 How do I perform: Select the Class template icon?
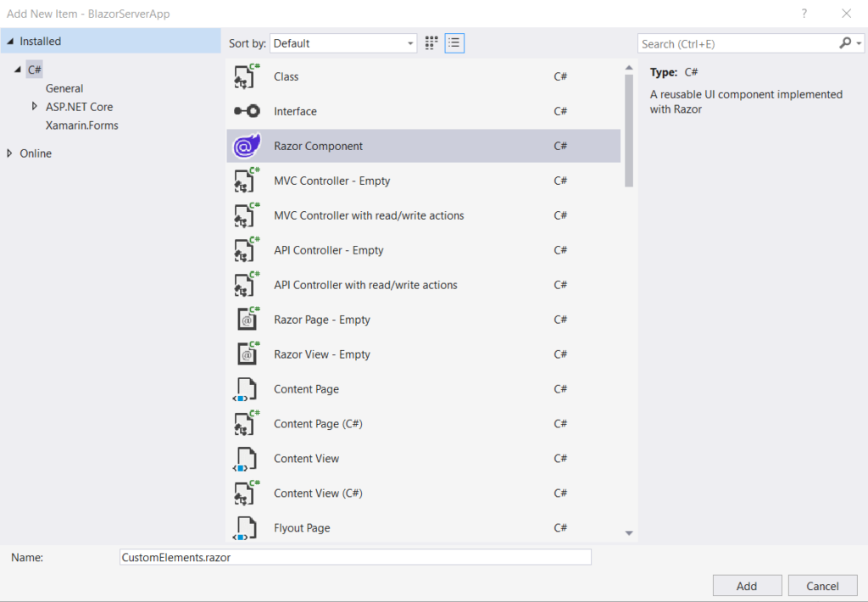(246, 76)
